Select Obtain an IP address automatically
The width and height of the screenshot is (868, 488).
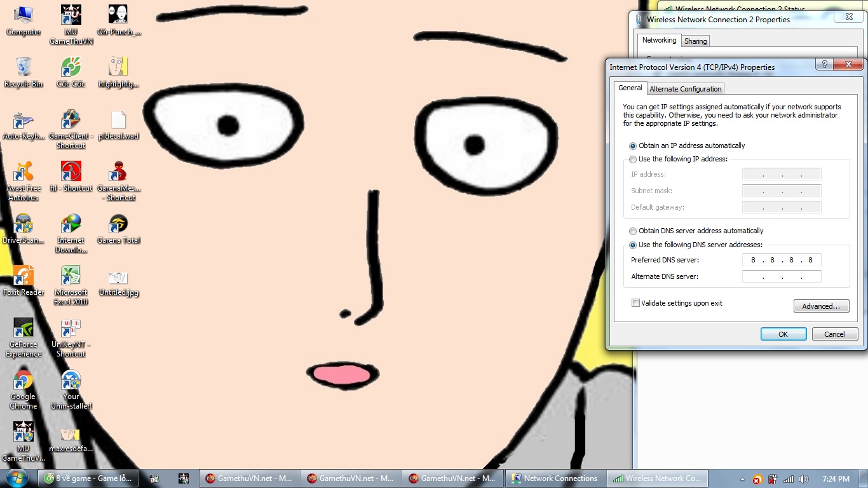click(x=633, y=146)
